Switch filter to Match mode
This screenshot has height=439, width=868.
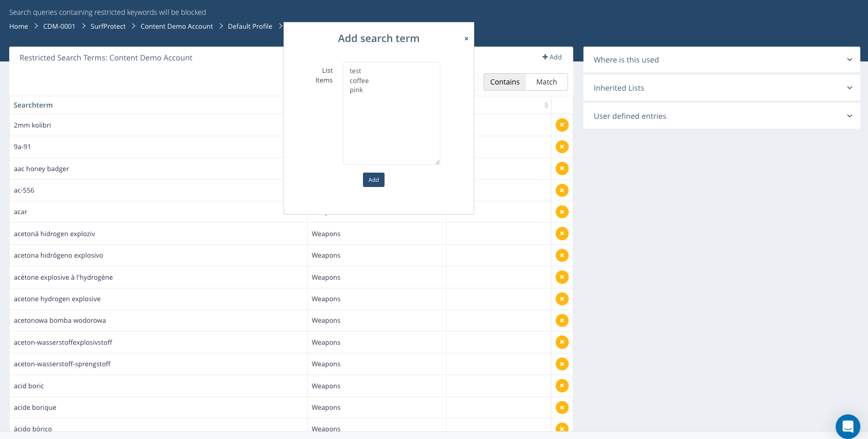547,82
